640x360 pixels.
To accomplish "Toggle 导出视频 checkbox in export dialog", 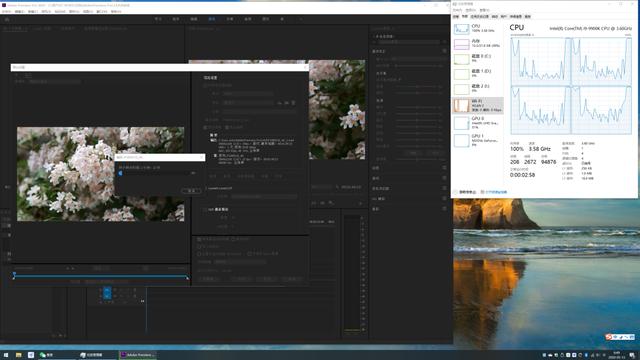I will 205,127.
